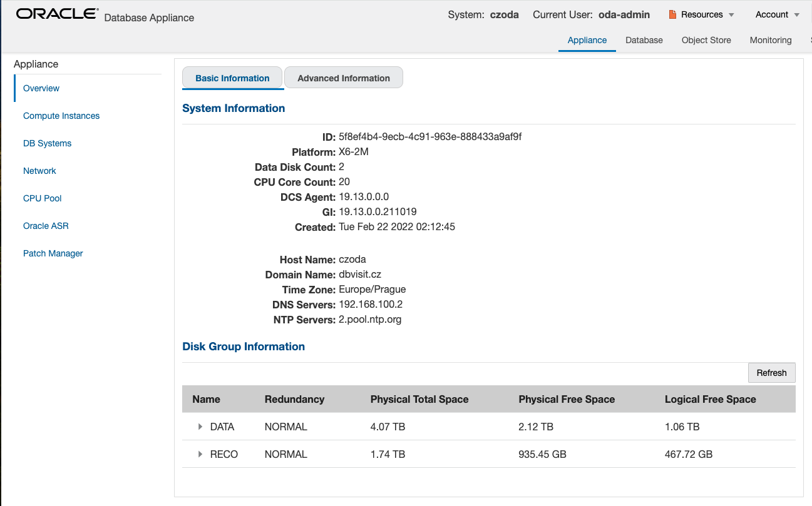Click the Oracle logo
The width and height of the screenshot is (812, 506).
57,14
